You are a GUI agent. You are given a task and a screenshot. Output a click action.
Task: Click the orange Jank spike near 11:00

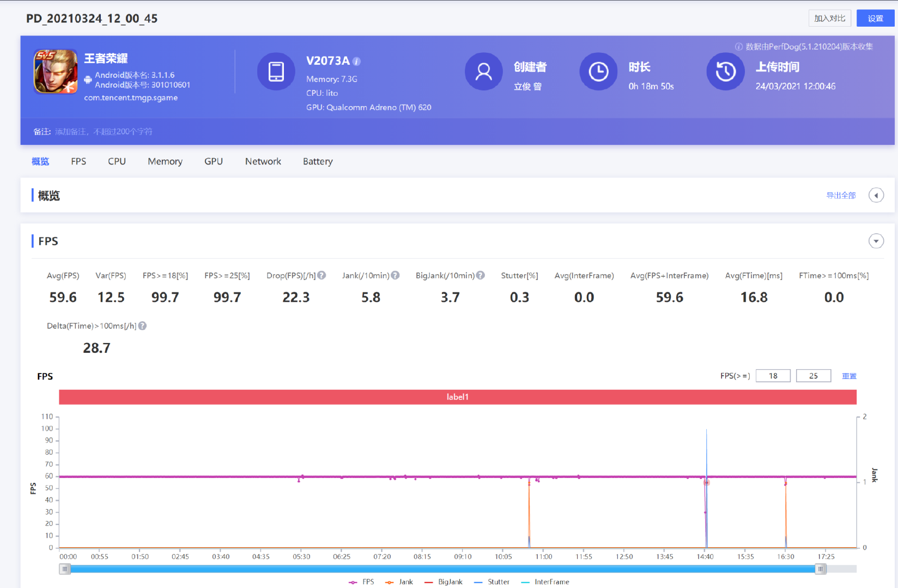tap(529, 514)
